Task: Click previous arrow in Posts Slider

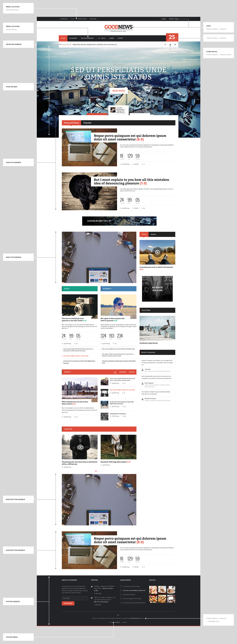Action: [x=141, y=328]
